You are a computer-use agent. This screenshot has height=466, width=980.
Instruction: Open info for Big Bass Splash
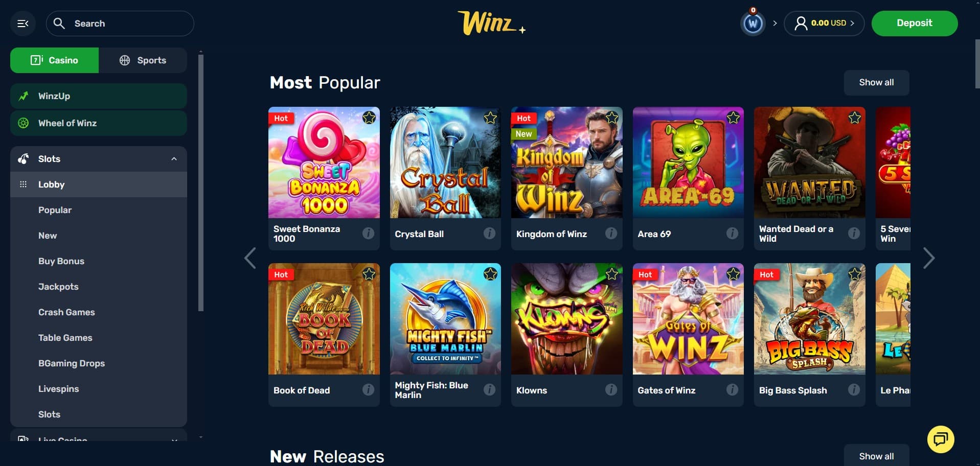click(x=854, y=390)
